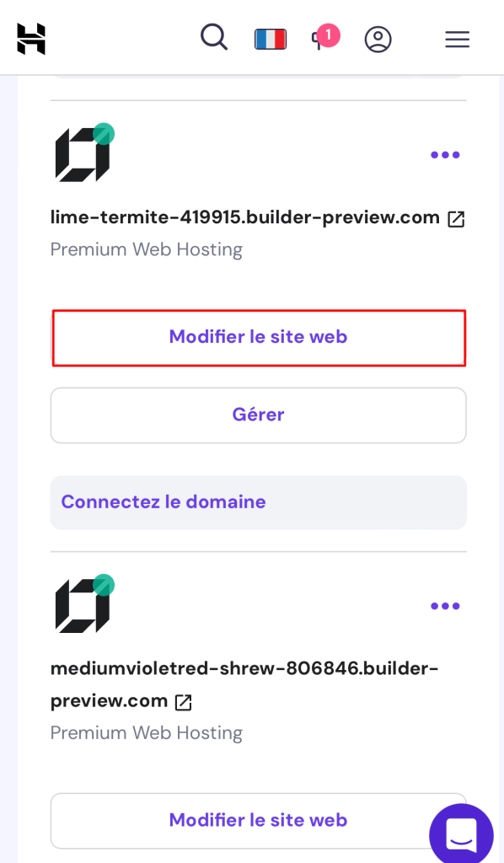Open lime-termite site via external link icon
Screen dimensions: 504x863
(x=456, y=219)
